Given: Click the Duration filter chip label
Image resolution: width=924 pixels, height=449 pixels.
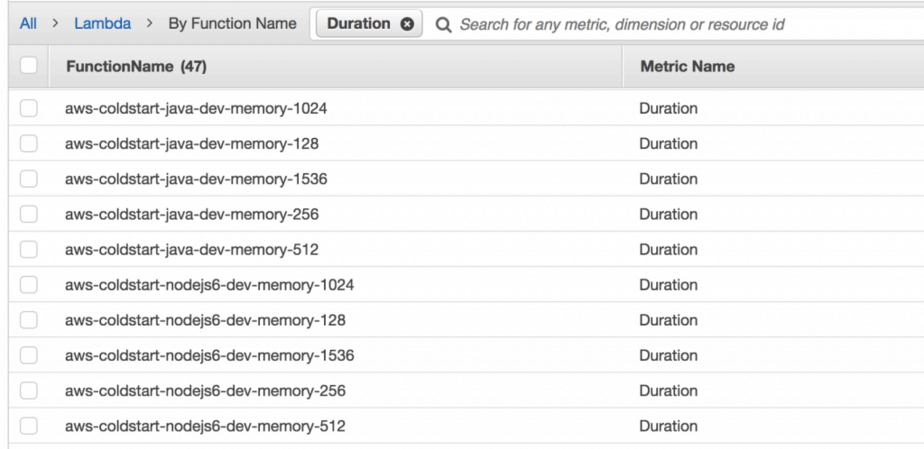Looking at the screenshot, I should (x=358, y=24).
